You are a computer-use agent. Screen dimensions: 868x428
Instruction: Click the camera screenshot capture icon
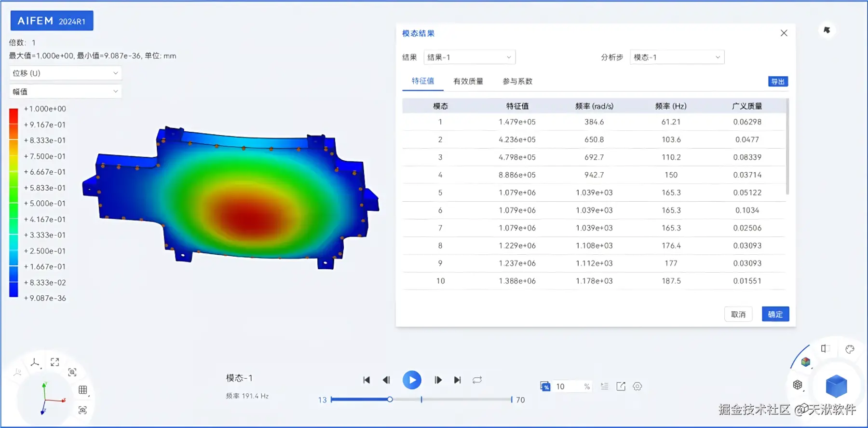pos(82,410)
